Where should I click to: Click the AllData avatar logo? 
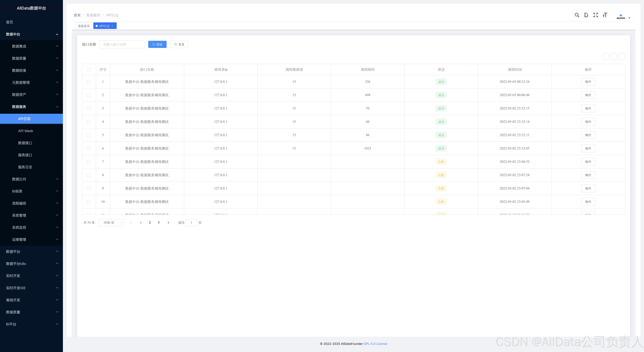[621, 16]
